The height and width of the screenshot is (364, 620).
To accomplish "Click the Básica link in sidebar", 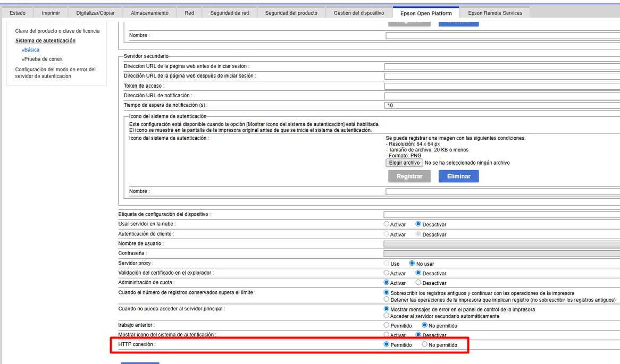I will click(31, 50).
